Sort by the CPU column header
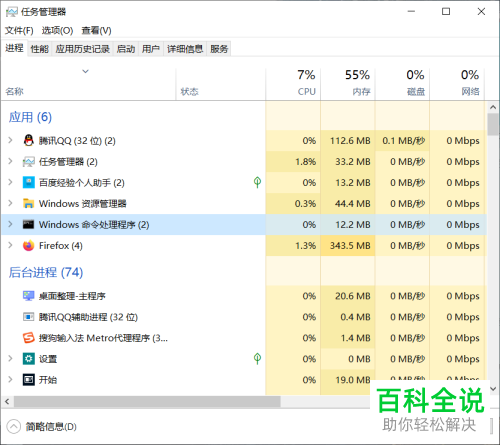This screenshot has width=500, height=445. coord(293,83)
